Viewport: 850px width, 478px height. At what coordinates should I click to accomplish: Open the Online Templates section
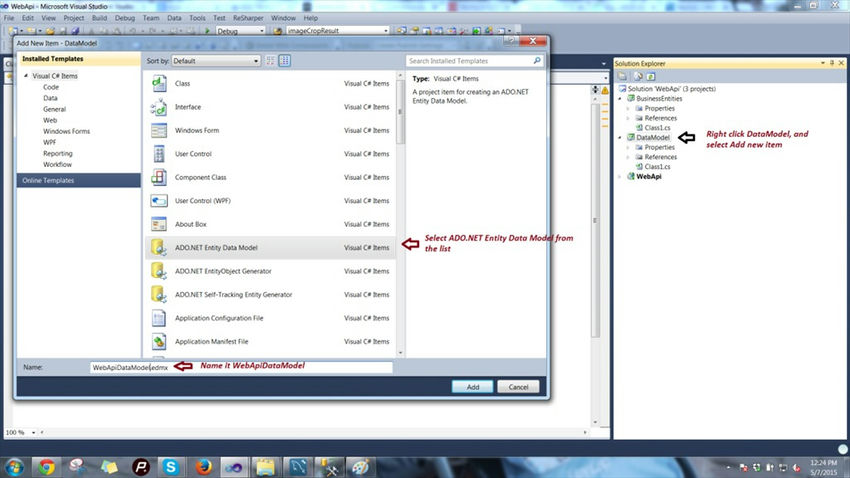click(79, 180)
